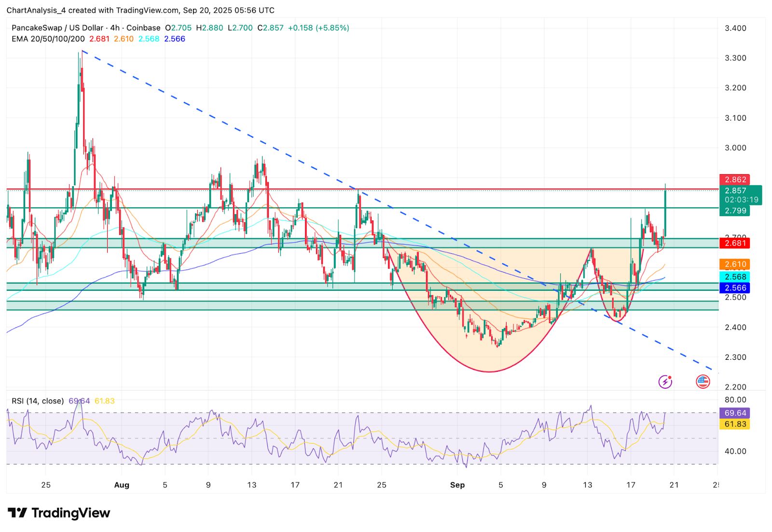Click the 3.200 price axis label

pos(735,88)
